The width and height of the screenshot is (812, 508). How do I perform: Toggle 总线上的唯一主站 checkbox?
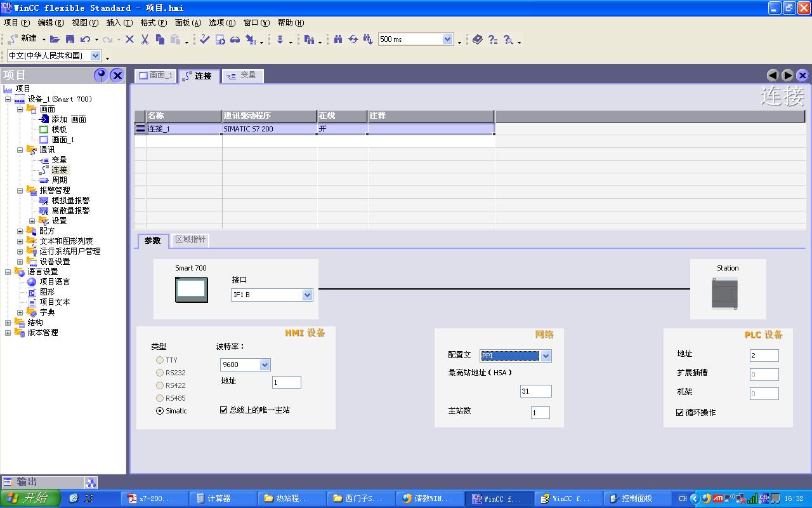point(223,410)
